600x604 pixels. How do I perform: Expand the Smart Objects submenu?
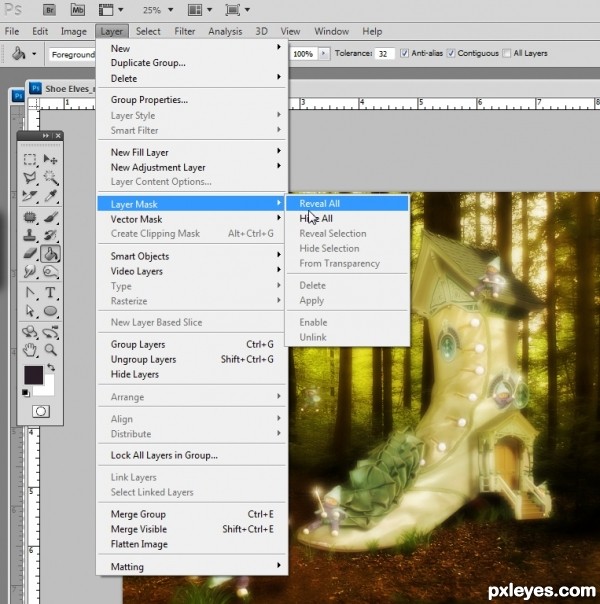[192, 256]
